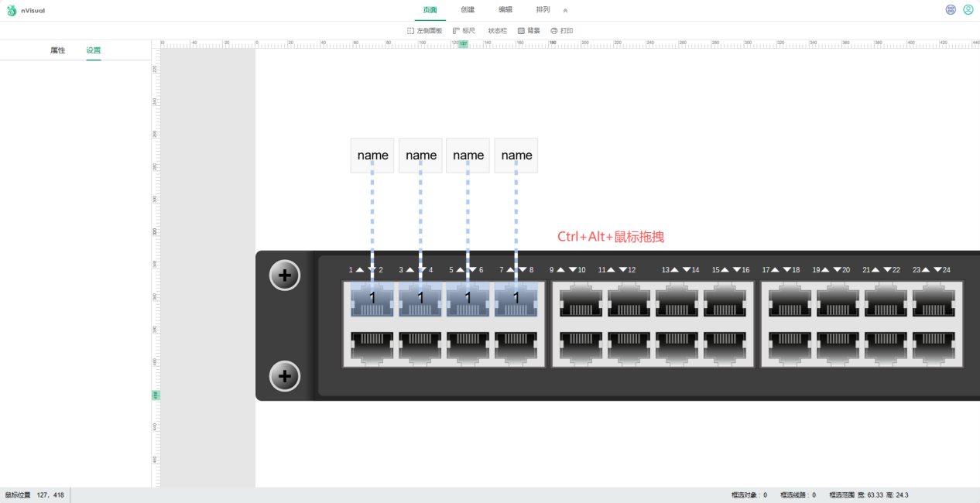980x503 pixels.
Task: Collapse the toolbar with the double-chevron arrow
Action: click(x=565, y=11)
